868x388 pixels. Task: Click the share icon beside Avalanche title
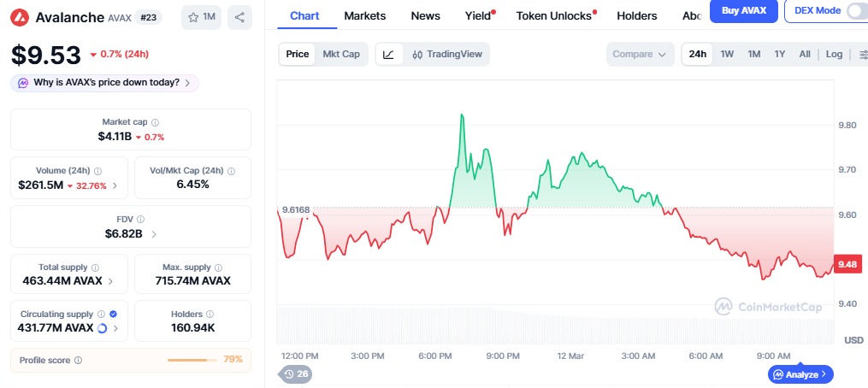click(239, 17)
